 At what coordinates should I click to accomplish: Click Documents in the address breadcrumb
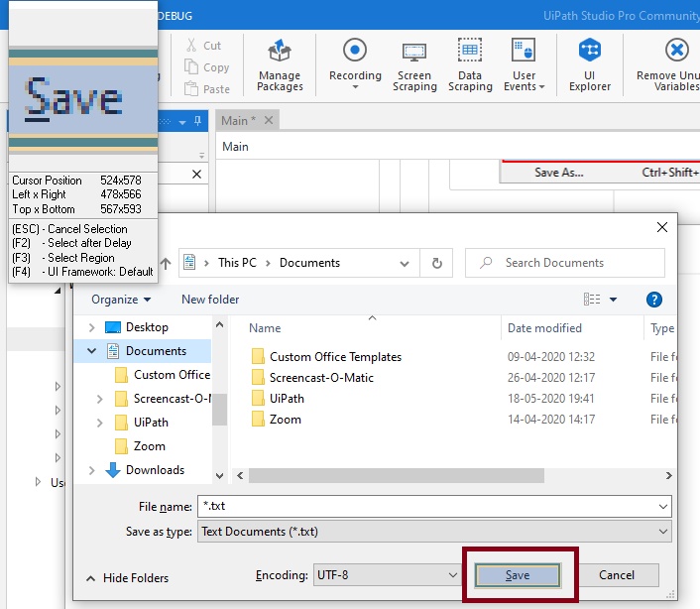tap(309, 263)
